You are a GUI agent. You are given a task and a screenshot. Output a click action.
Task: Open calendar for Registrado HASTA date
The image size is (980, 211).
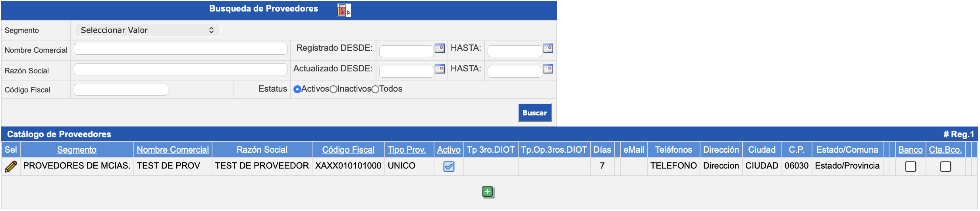[548, 48]
